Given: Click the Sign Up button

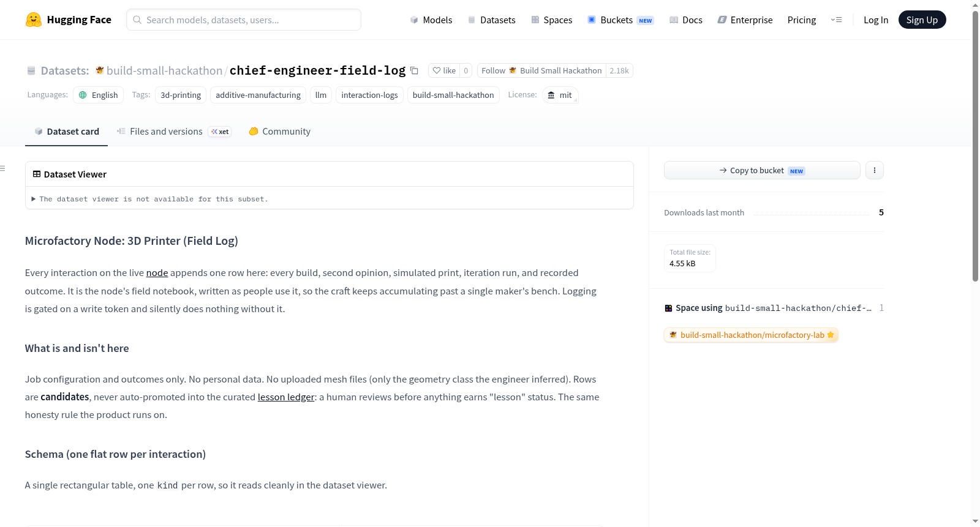Looking at the screenshot, I should (x=922, y=20).
